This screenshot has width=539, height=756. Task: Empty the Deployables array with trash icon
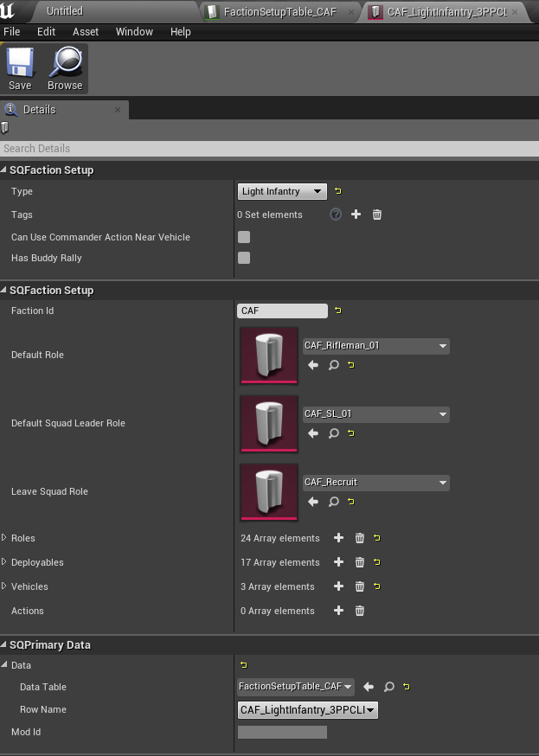pyautogui.click(x=360, y=562)
